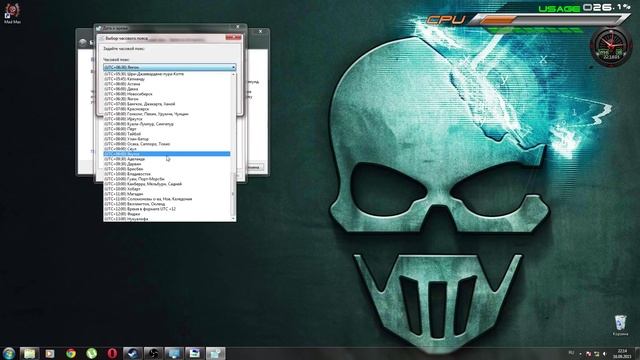Image resolution: width=640 pixels, height=360 pixels.
Task: Click the dropdown list scrollbar up arrow
Action: click(x=233, y=74)
